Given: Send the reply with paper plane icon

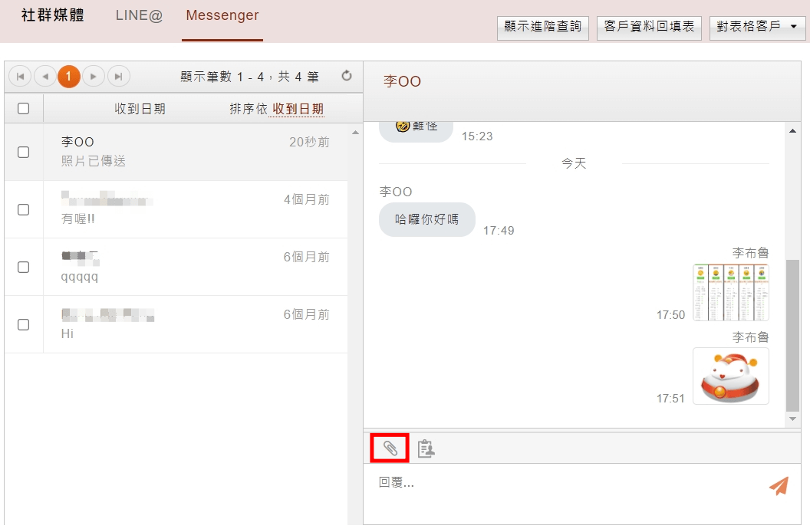Looking at the screenshot, I should point(779,485).
